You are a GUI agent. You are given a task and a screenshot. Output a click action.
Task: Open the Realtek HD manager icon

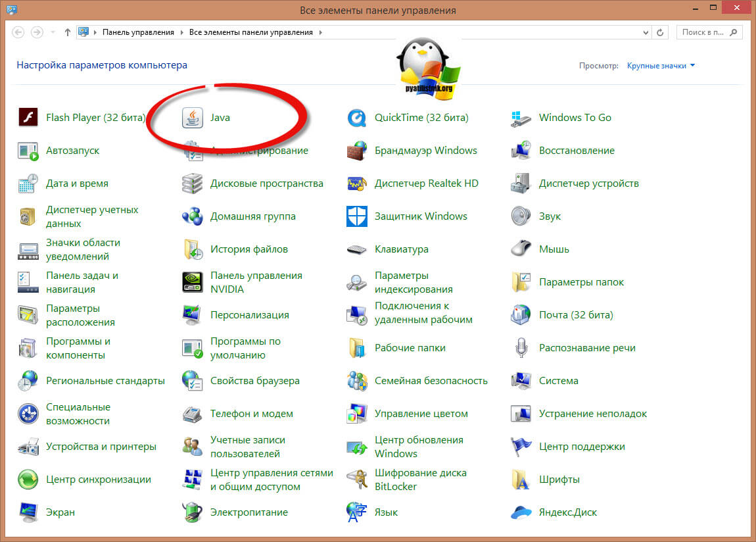pos(356,184)
